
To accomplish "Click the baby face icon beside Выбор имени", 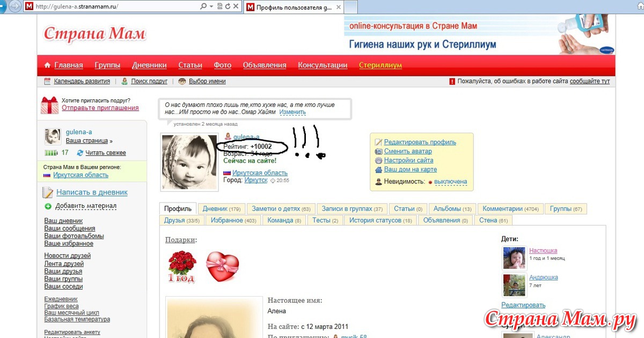I will tap(182, 81).
